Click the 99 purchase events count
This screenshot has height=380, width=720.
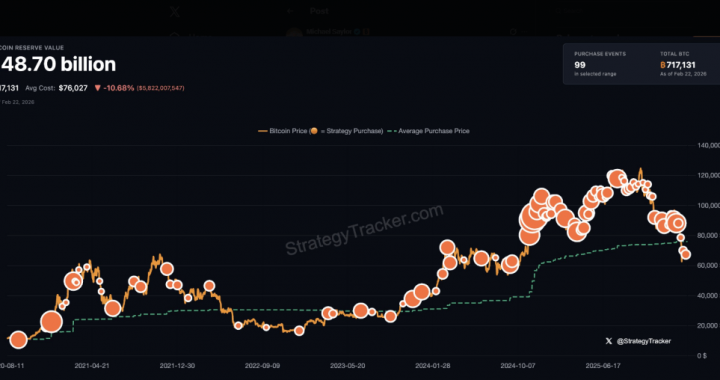[x=580, y=65]
